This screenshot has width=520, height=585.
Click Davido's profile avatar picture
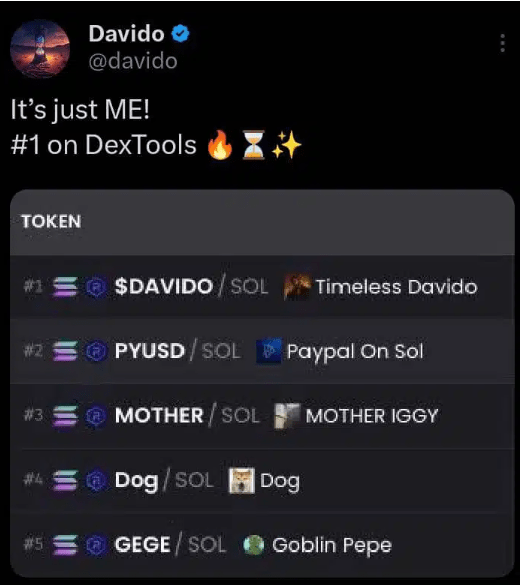coord(40,49)
